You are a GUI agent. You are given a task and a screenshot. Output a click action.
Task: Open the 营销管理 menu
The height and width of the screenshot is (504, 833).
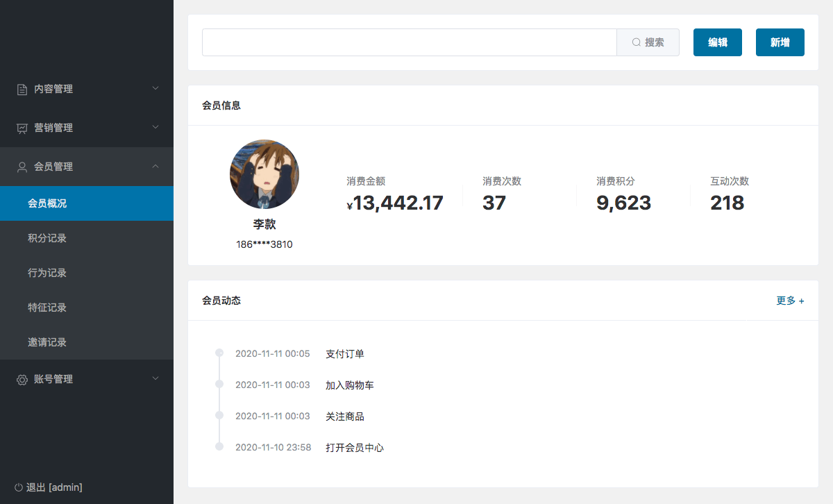point(87,128)
